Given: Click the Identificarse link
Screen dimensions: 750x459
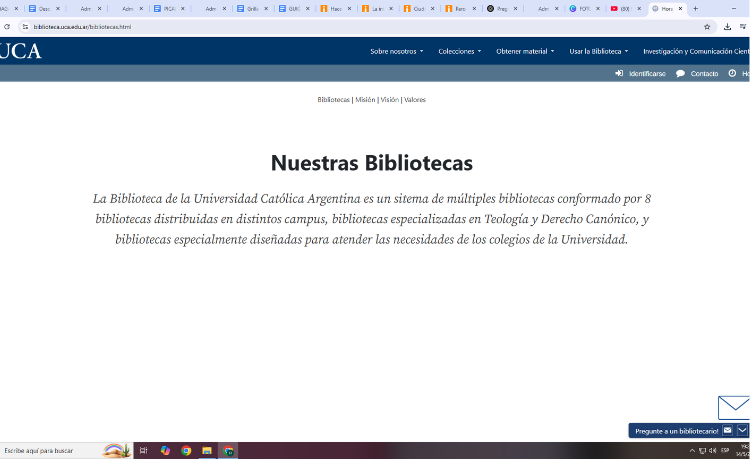Looking at the screenshot, I should point(647,73).
